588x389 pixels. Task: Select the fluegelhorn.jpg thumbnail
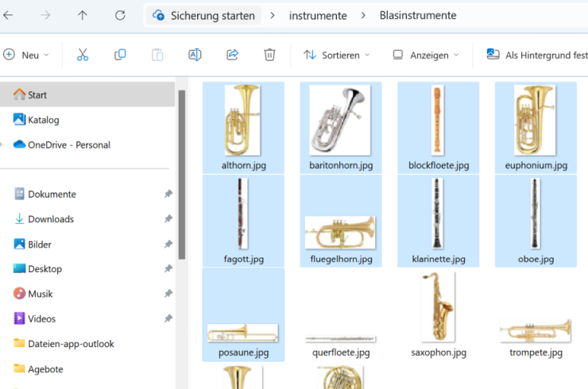tap(340, 233)
